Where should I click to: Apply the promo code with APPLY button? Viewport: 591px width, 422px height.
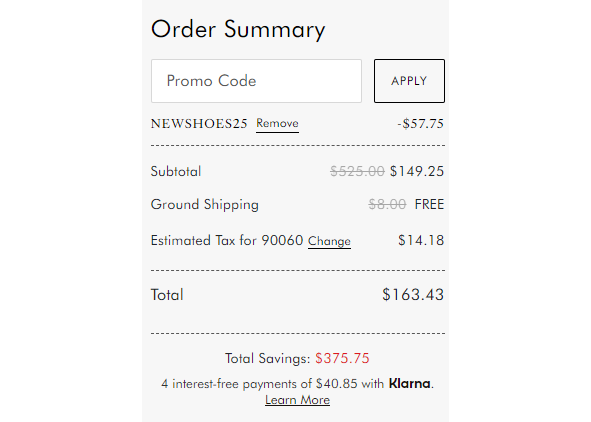click(409, 81)
